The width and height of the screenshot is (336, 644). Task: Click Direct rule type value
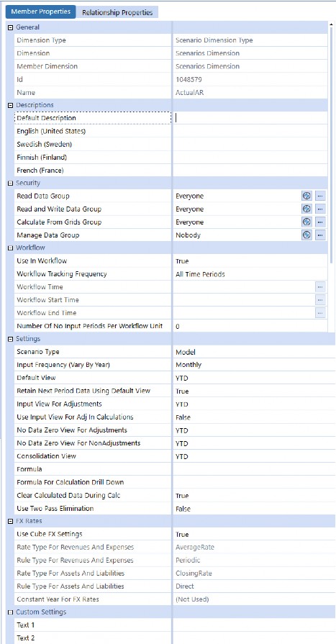point(185,586)
